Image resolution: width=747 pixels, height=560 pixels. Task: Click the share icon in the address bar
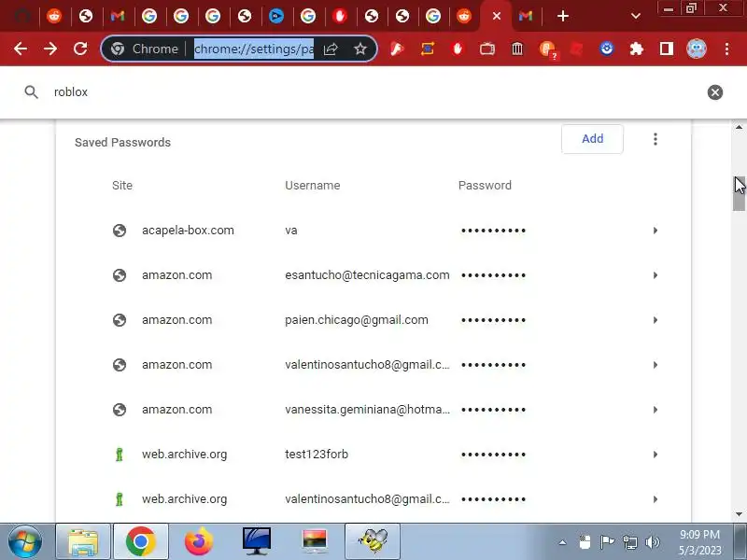[x=331, y=49]
